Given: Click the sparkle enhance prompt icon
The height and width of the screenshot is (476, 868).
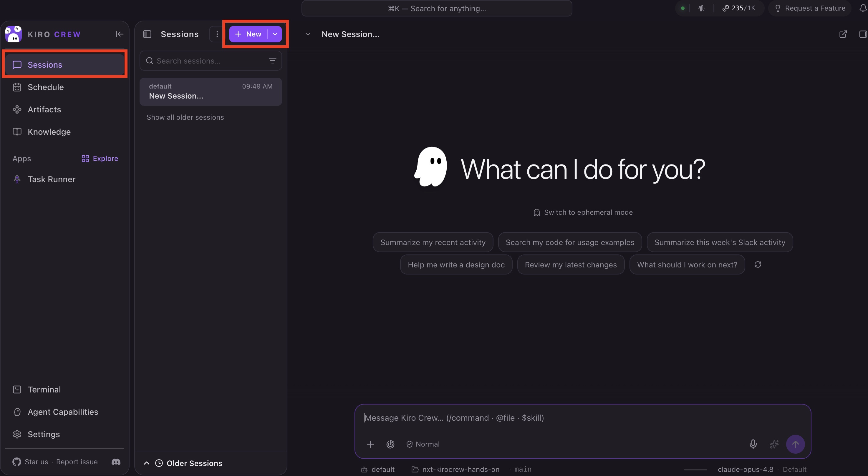Looking at the screenshot, I should click(774, 444).
